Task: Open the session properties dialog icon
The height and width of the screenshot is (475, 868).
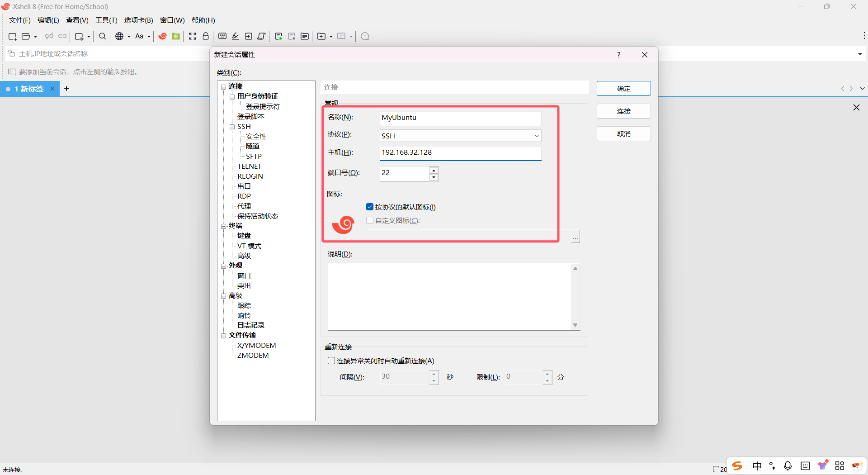Action: click(x=80, y=36)
